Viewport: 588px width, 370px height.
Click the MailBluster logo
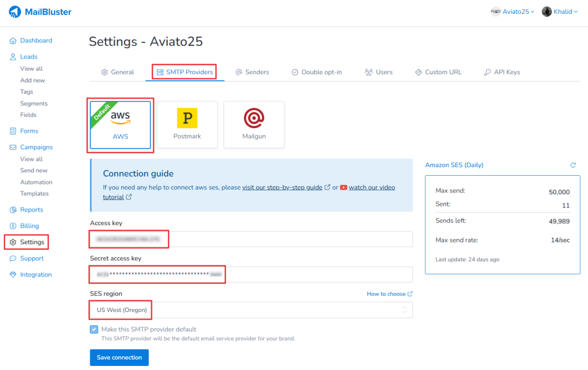coord(40,11)
